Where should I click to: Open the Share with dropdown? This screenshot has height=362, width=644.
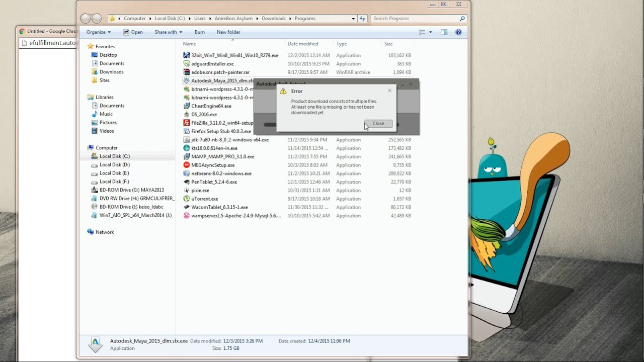pos(169,32)
